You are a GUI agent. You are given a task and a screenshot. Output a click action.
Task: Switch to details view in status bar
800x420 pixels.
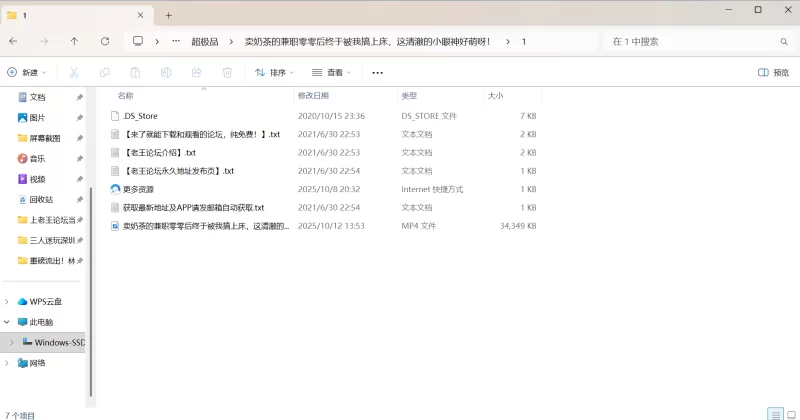click(x=774, y=414)
